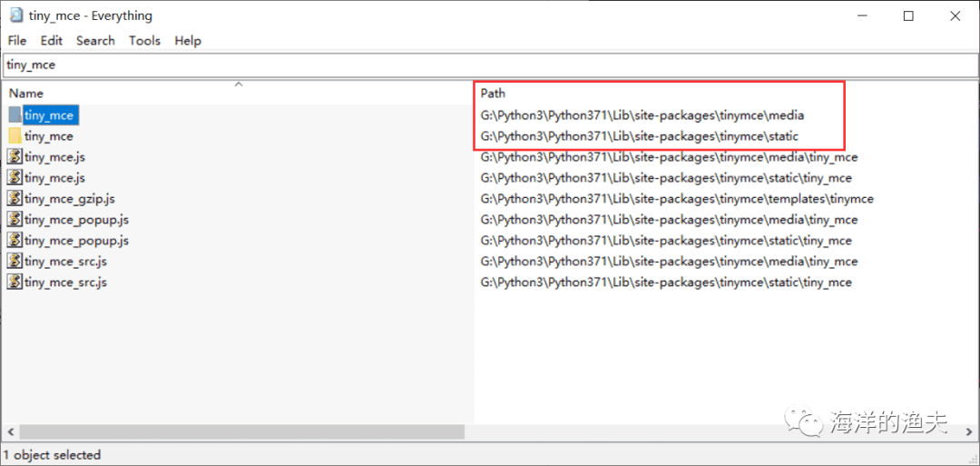Select tiny_mce_popup.js name in static\tiny_mce row
The width and height of the screenshot is (980, 466).
pos(77,240)
